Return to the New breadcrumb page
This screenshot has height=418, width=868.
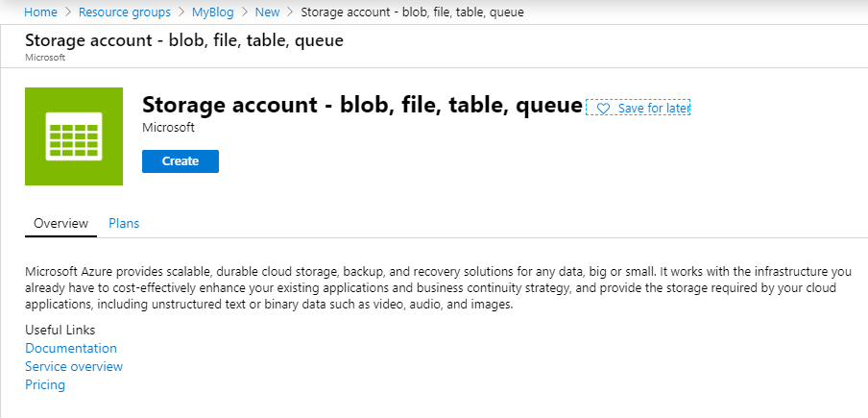(x=268, y=12)
